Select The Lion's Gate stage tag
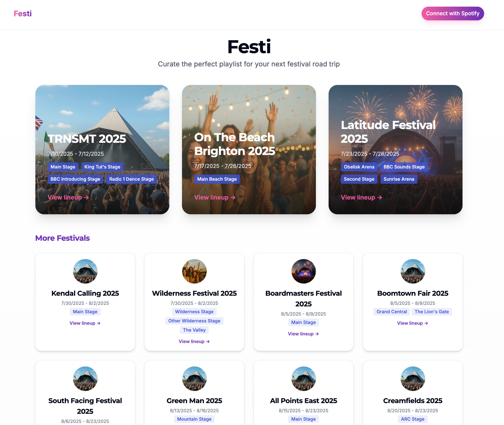 (432, 312)
